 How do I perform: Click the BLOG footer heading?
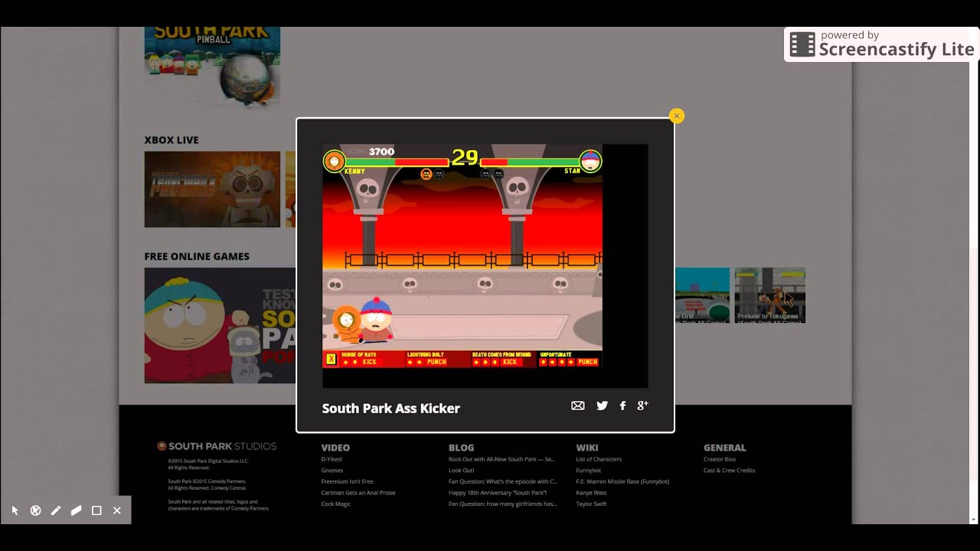tap(461, 448)
